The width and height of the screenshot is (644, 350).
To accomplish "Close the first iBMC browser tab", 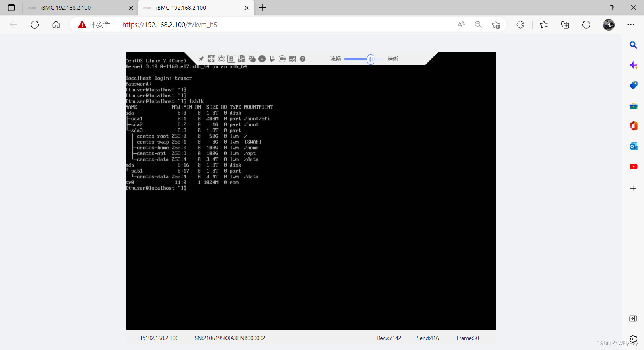I will pyautogui.click(x=131, y=8).
